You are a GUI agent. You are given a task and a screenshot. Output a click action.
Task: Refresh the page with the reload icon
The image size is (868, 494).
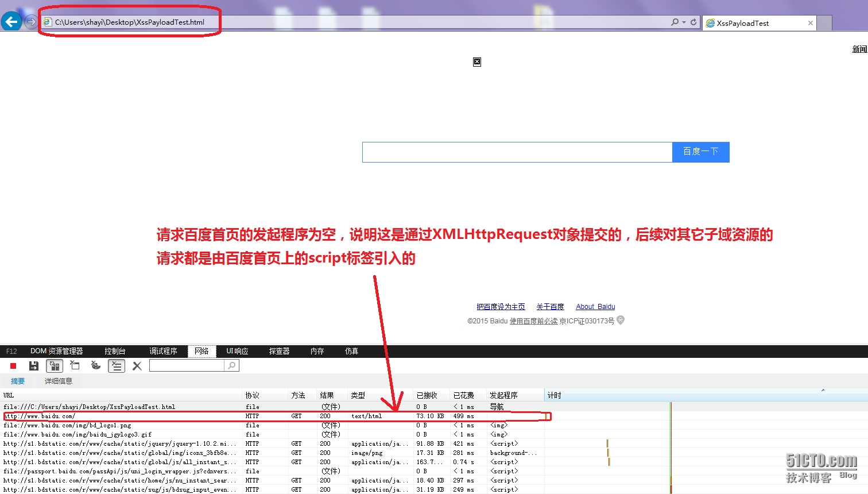click(x=693, y=22)
